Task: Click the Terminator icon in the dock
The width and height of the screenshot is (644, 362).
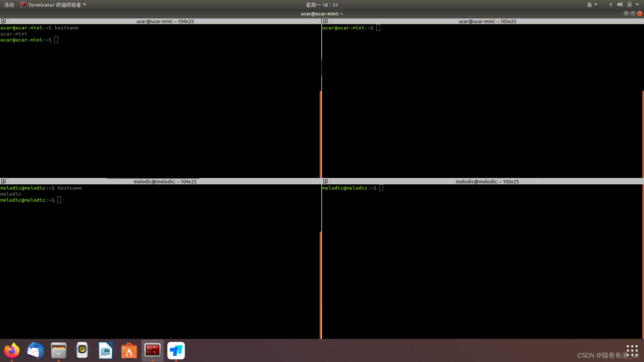Action: click(153, 351)
